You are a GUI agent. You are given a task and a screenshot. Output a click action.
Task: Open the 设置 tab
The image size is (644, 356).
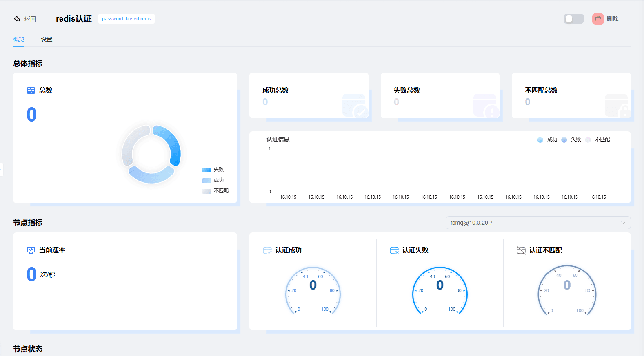[x=47, y=39]
